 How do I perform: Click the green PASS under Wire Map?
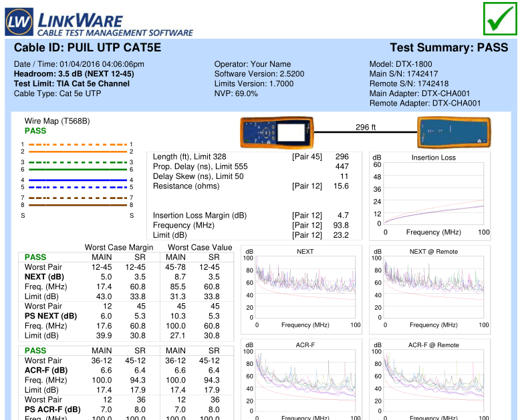click(x=35, y=131)
